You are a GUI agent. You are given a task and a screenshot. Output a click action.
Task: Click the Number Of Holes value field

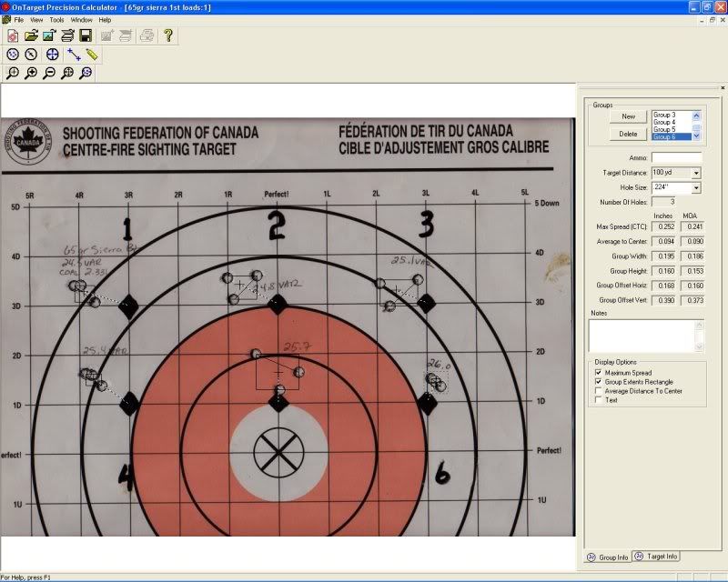pos(664,202)
